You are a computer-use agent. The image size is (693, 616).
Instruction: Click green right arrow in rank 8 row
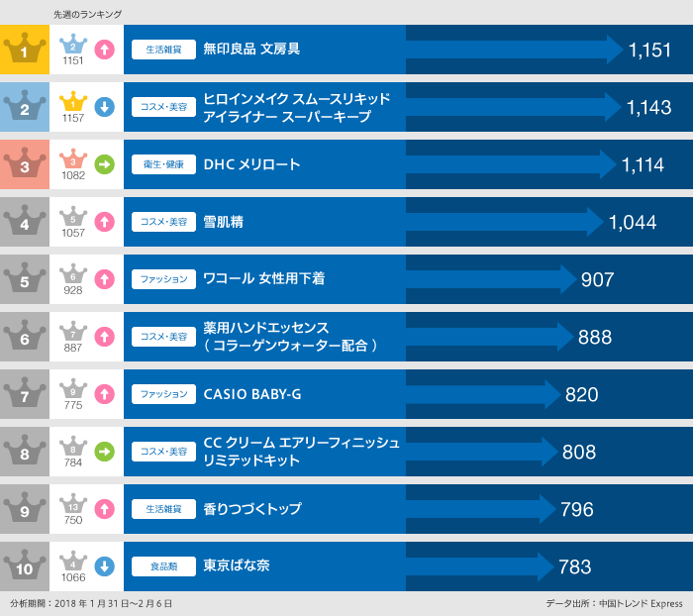point(105,452)
